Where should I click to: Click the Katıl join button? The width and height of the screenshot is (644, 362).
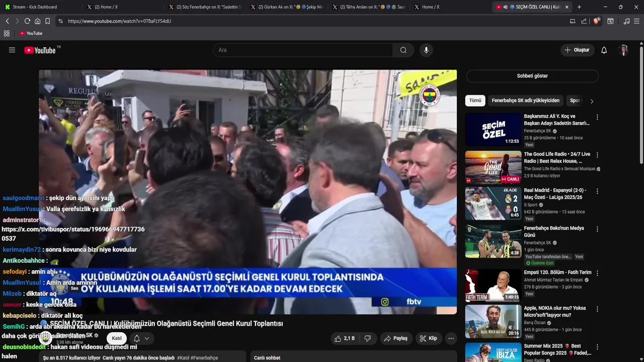tap(117, 338)
